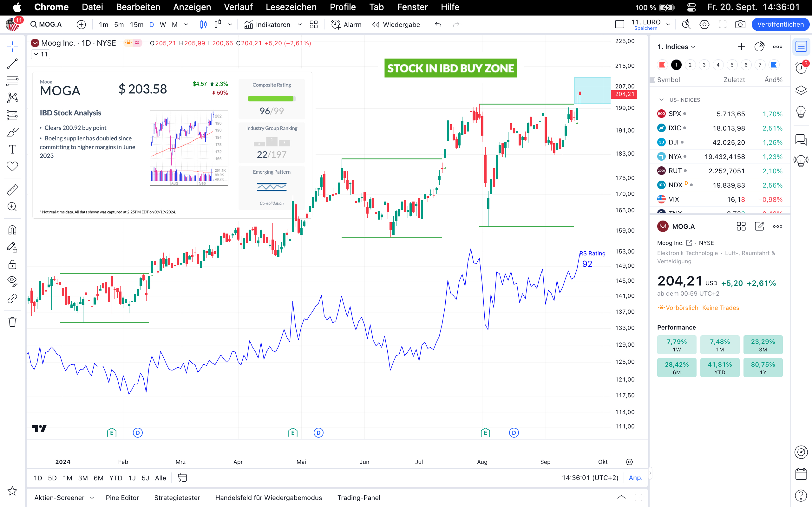Viewport: 812px width, 507px height.
Task: Open the Lesezeichen menu
Action: point(291,7)
